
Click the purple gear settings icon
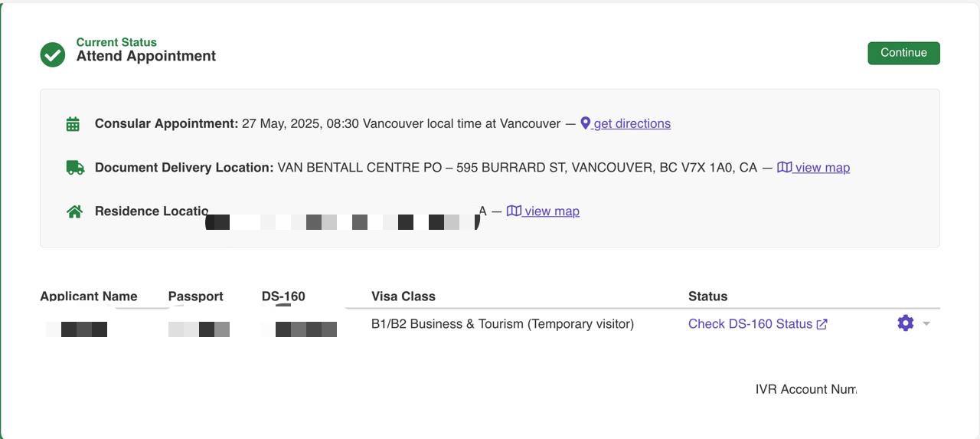click(905, 323)
